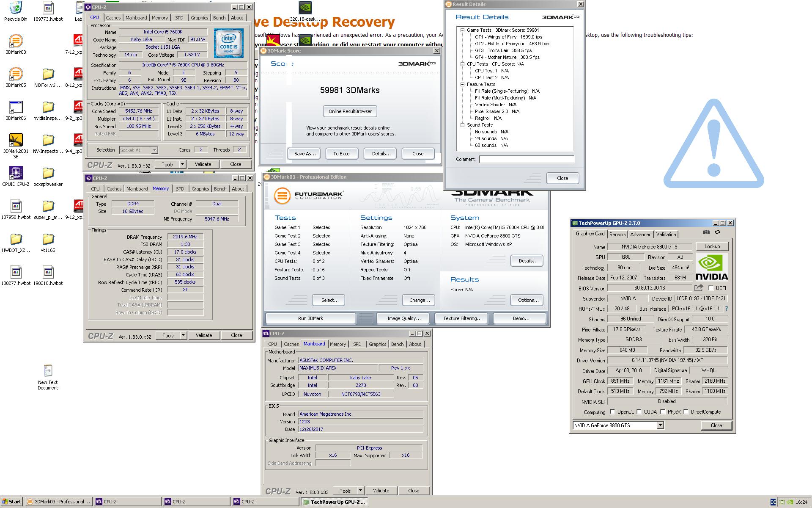
Task: Click Validate in the Mainboard CPU-Z window
Action: 381,491
